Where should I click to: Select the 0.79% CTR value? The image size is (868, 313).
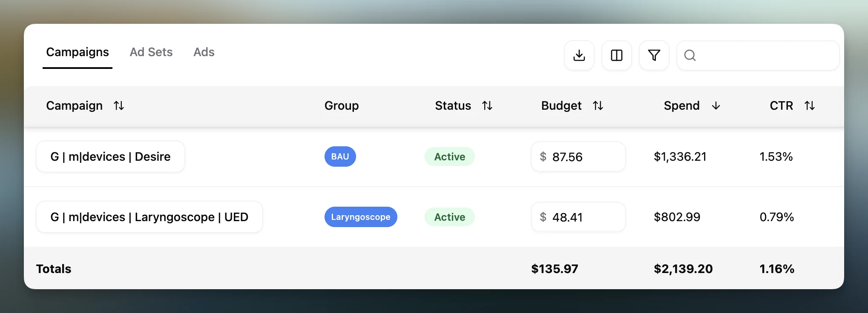[777, 217]
